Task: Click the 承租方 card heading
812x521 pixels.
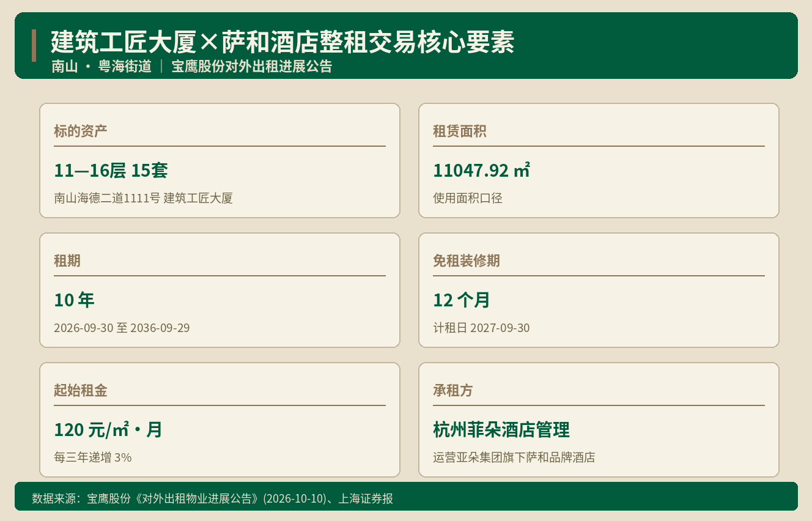Action: point(453,390)
